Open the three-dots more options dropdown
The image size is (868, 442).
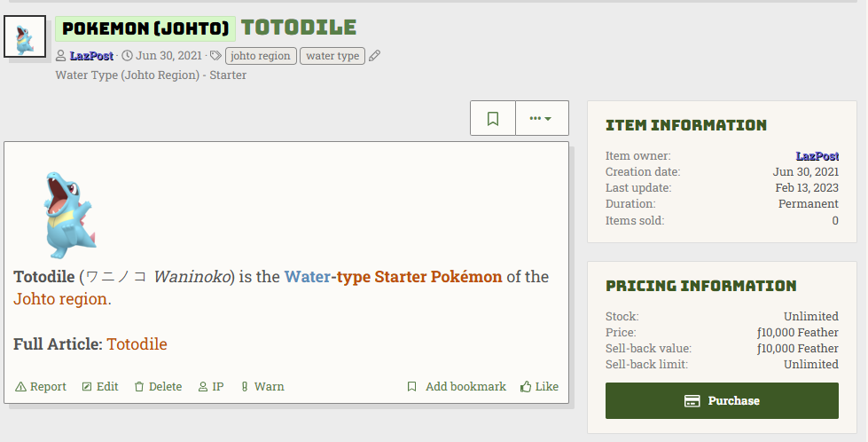click(x=541, y=118)
